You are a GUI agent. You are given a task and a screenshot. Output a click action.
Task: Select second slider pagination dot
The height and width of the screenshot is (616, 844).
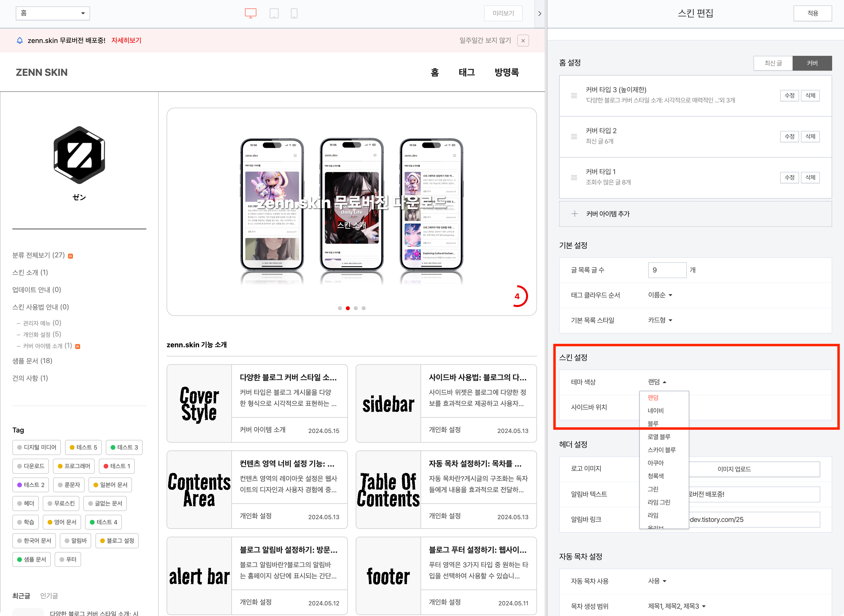[x=348, y=308]
